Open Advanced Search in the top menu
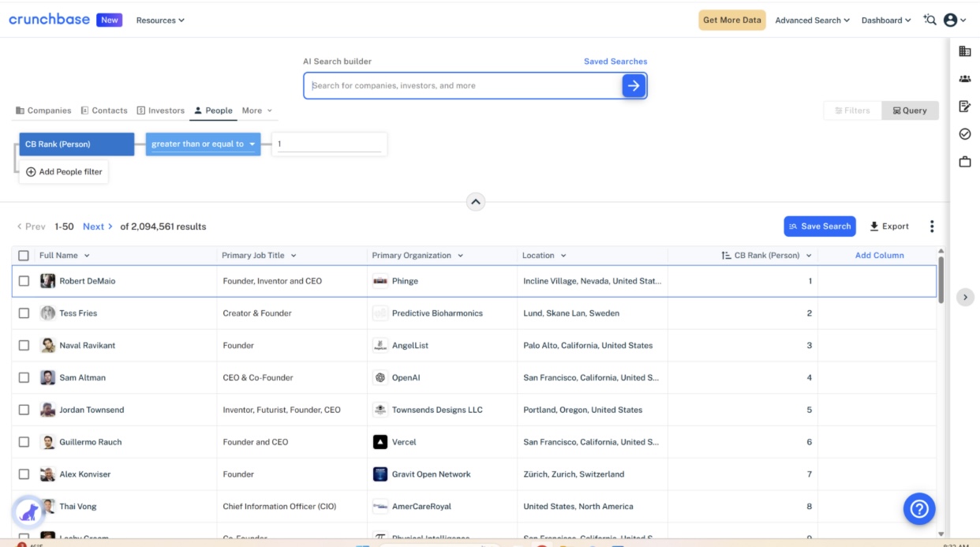This screenshot has width=980, height=547. (811, 20)
